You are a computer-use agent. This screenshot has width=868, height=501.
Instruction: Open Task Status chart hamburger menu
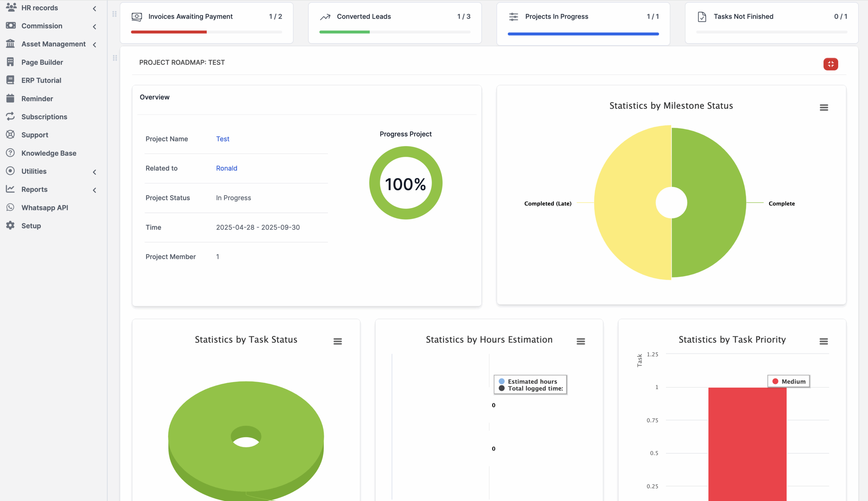(x=337, y=341)
